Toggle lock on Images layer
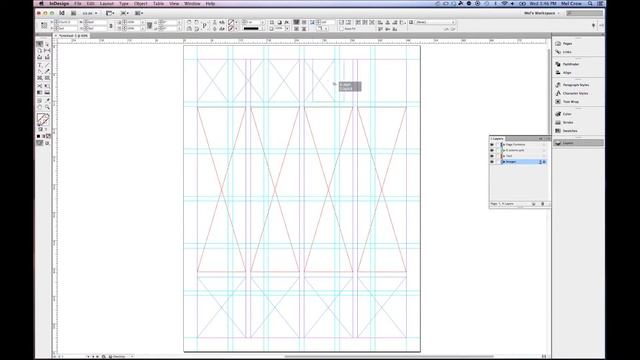This screenshot has height=360, width=640. pyautogui.click(x=497, y=162)
